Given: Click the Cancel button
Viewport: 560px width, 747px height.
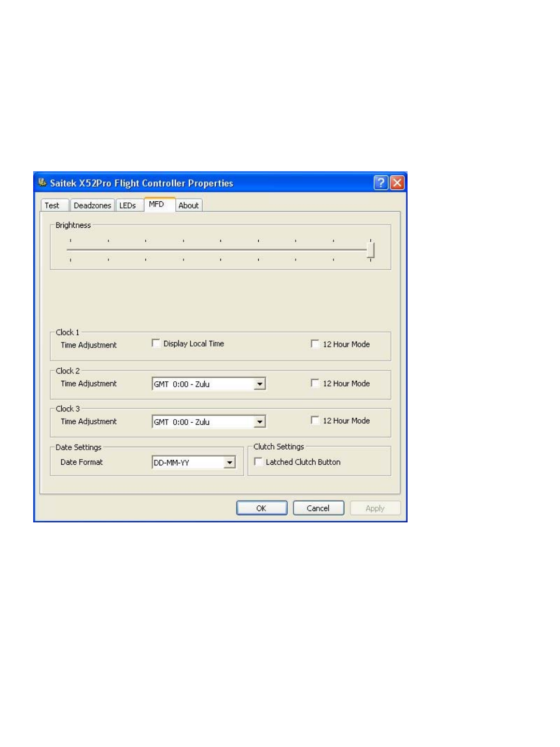Looking at the screenshot, I should coord(318,508).
